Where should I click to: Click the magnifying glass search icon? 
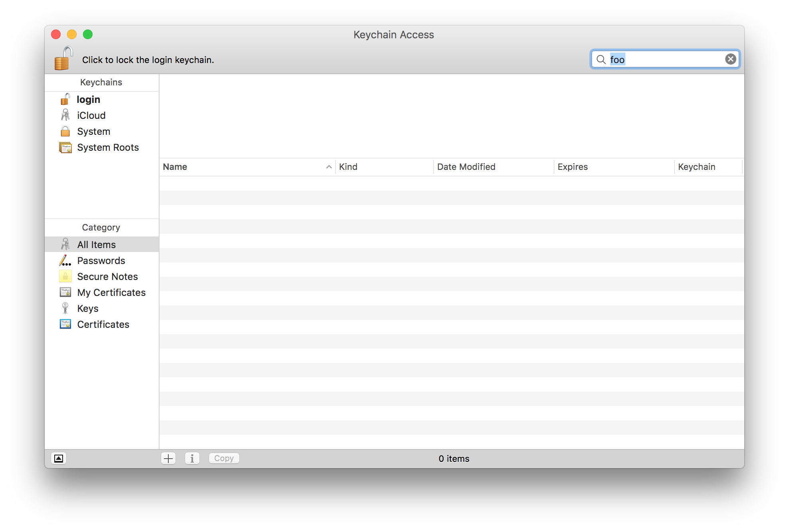(x=601, y=59)
